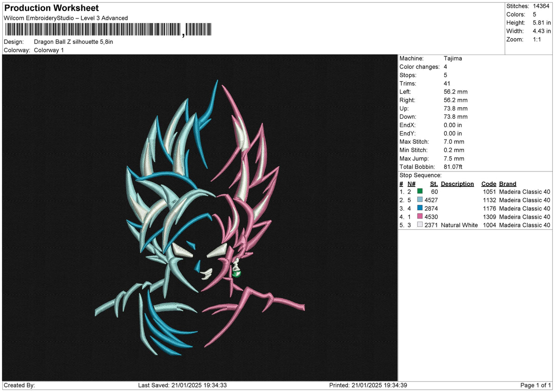
Task: Click the 'St.' column header
Action: coord(434,184)
